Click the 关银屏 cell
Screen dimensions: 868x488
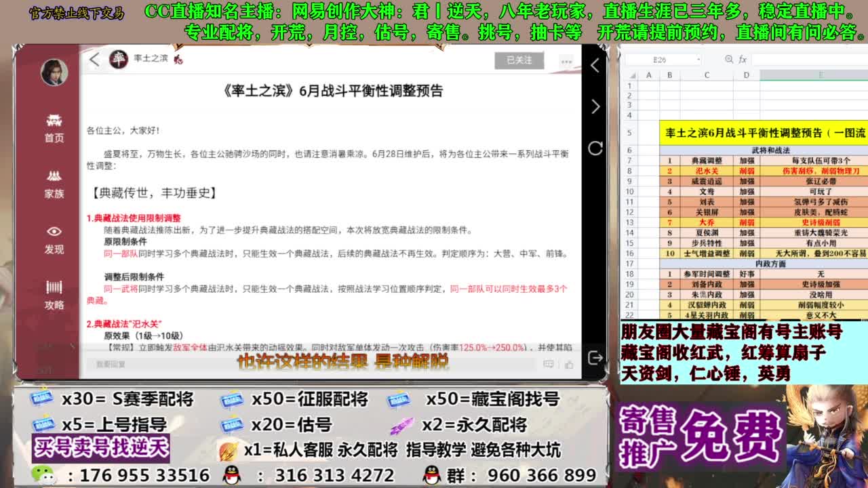coord(707,212)
